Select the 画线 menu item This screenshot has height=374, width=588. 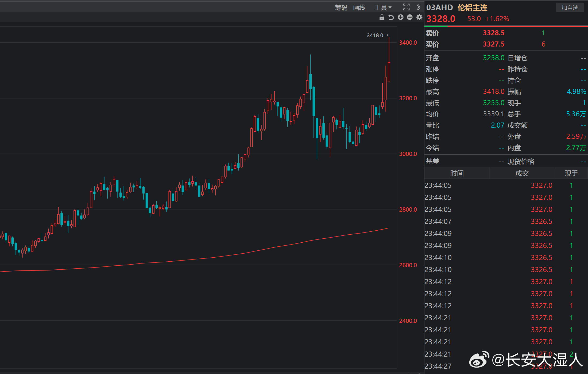pos(359,7)
